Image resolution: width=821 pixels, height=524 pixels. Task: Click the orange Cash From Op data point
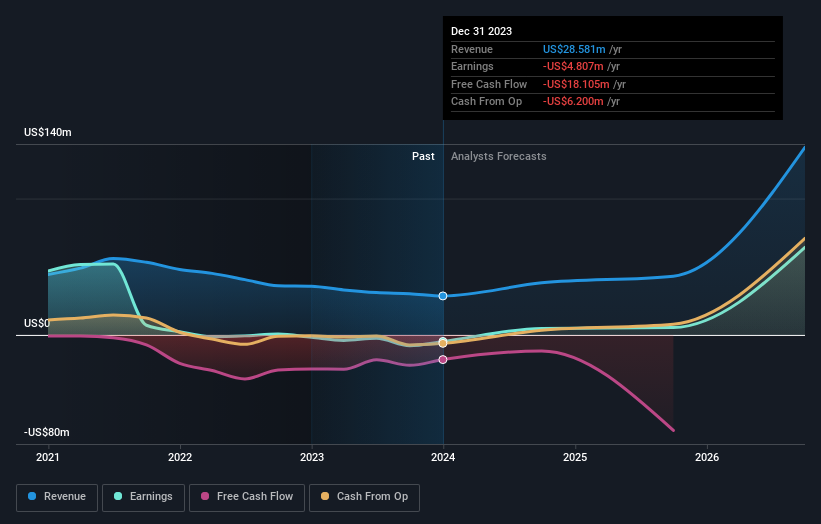click(443, 343)
